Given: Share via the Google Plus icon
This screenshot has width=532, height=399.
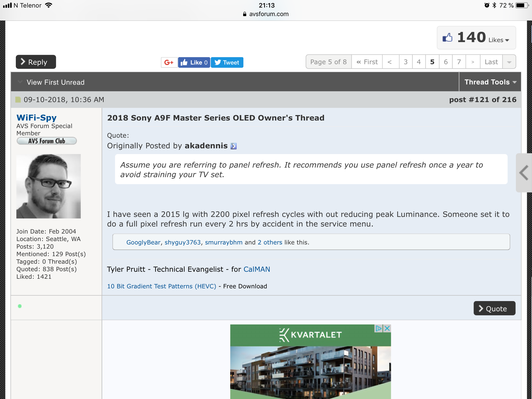Looking at the screenshot, I should click(169, 62).
